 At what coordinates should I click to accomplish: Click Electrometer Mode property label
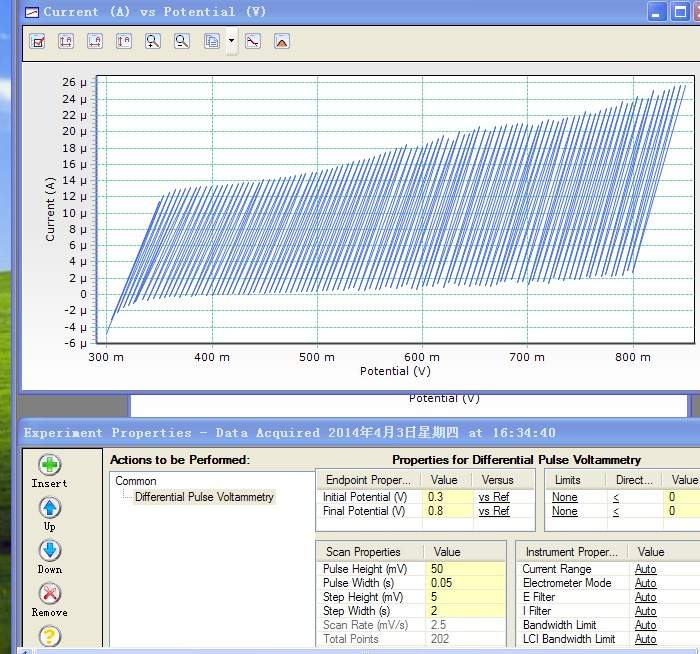coord(567,583)
